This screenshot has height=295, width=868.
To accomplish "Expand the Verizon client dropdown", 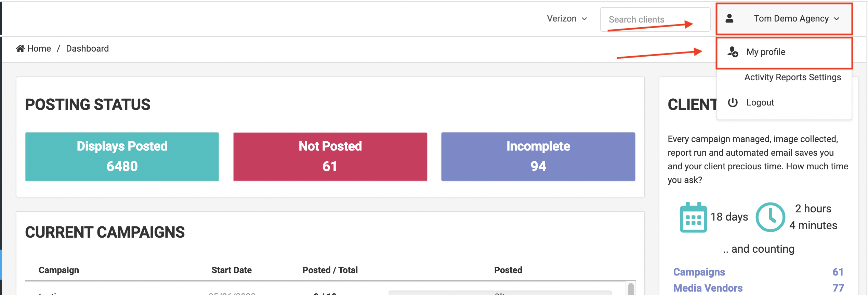I will 567,19.
